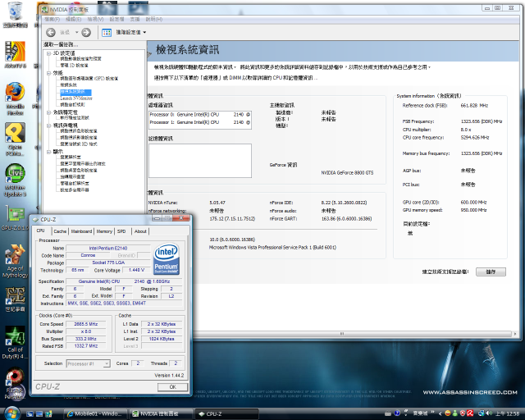Switch to the Cache tab in CPU-Z
525x420 pixels.
[60, 231]
